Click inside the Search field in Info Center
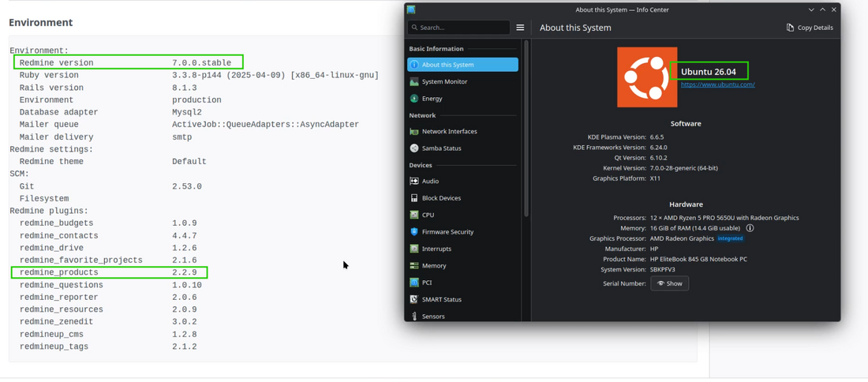868x382 pixels. coord(459,27)
